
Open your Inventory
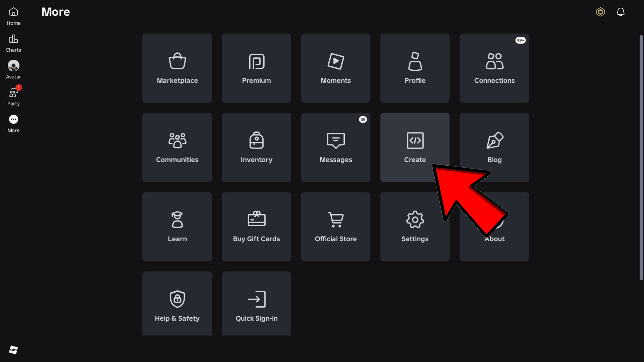[256, 147]
